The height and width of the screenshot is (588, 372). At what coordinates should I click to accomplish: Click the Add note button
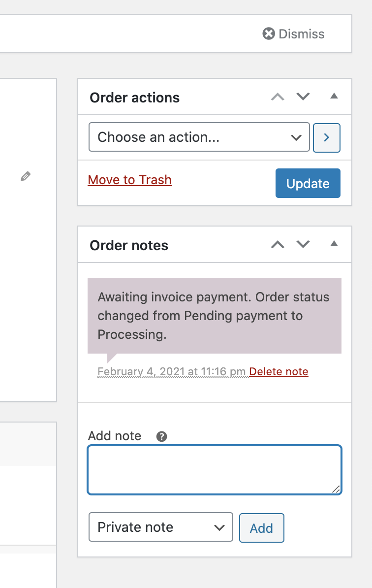pyautogui.click(x=261, y=528)
